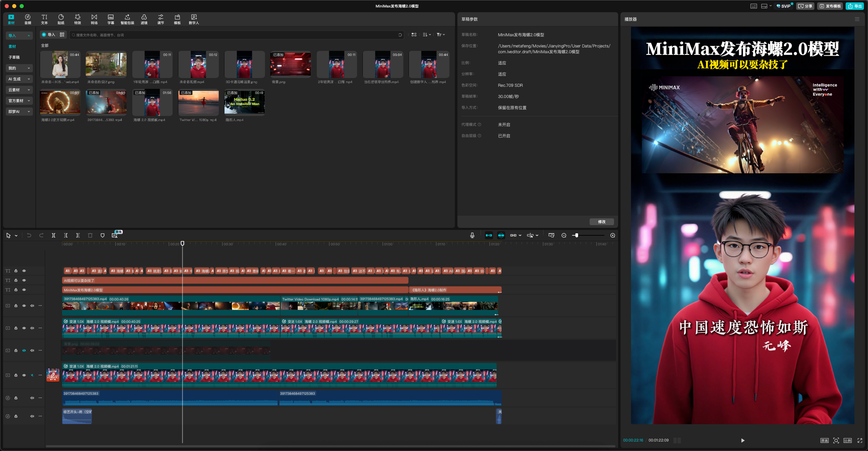
Task: Expand the 云素材 sidebar section
Action: [19, 90]
